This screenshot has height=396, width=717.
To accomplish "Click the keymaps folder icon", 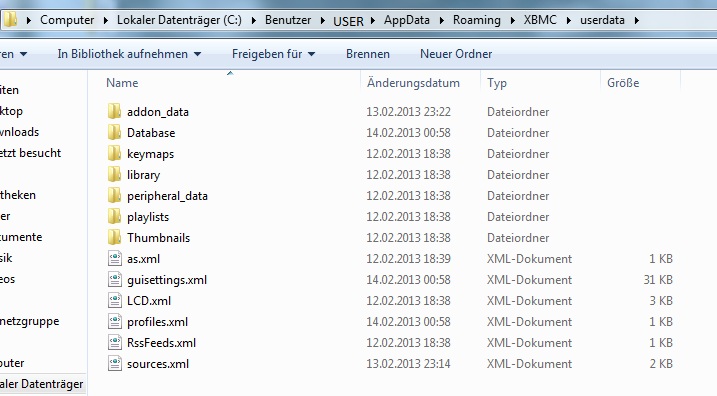I will [x=114, y=153].
